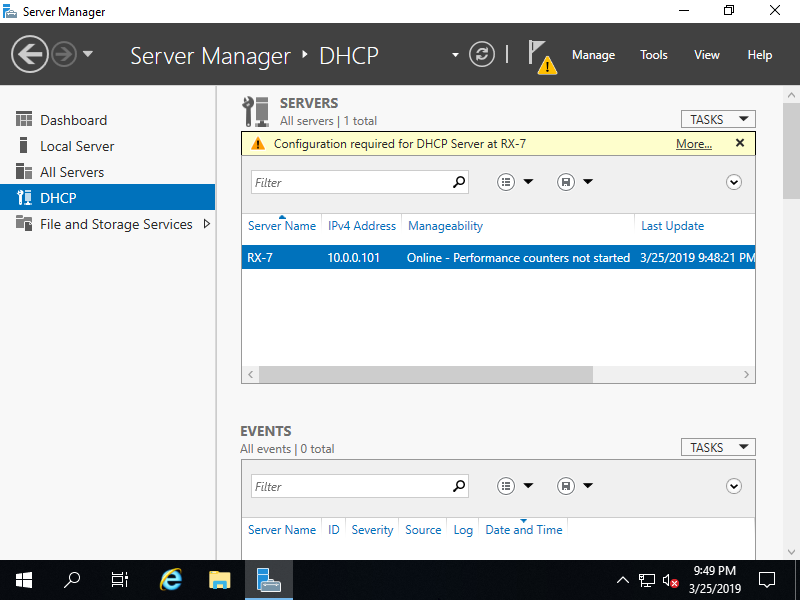
Task: Open notifications flag with warning
Action: point(542,57)
